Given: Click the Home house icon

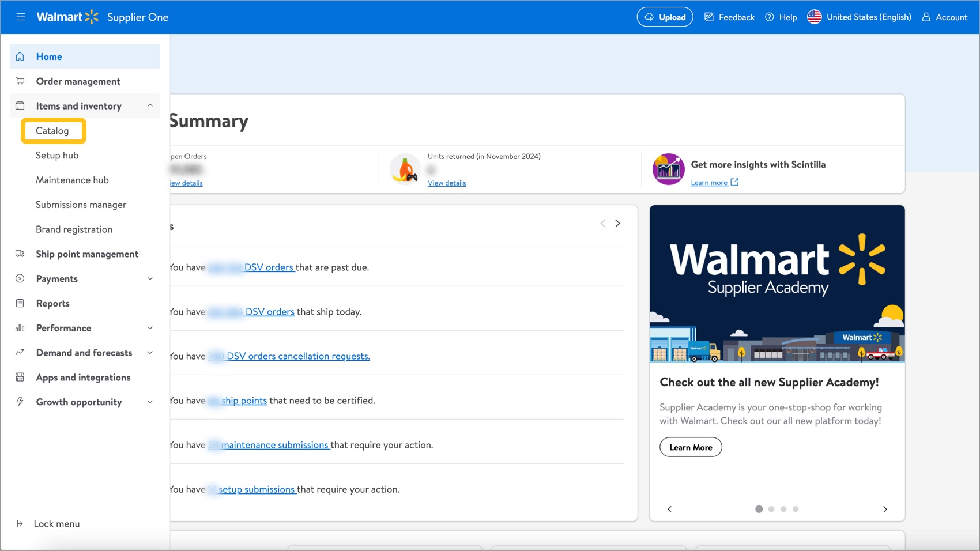Looking at the screenshot, I should pyautogui.click(x=20, y=56).
